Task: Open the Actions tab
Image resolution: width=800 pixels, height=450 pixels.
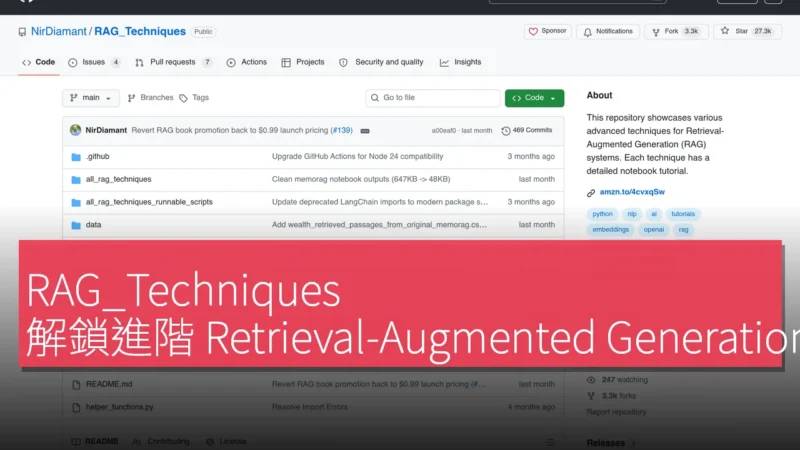Action: pos(247,62)
